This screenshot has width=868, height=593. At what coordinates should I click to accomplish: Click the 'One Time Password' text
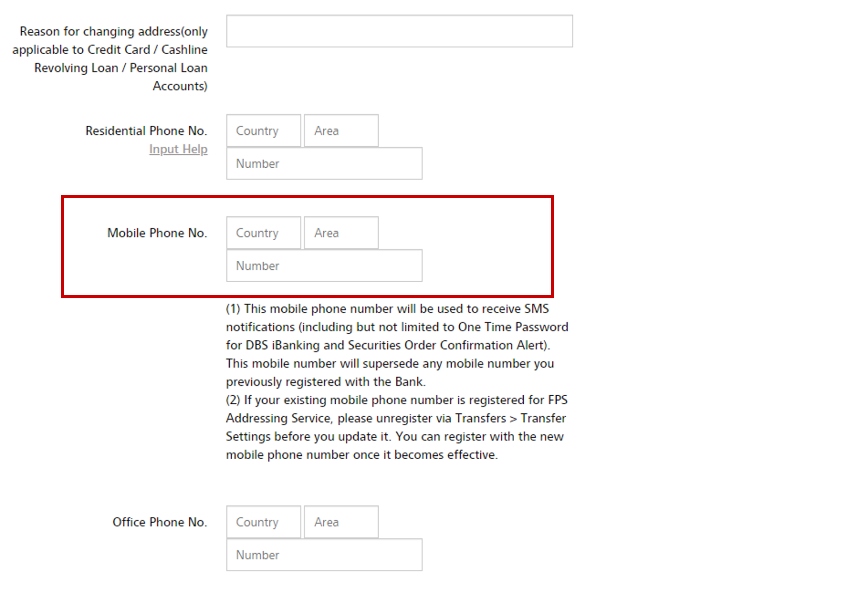click(x=512, y=327)
